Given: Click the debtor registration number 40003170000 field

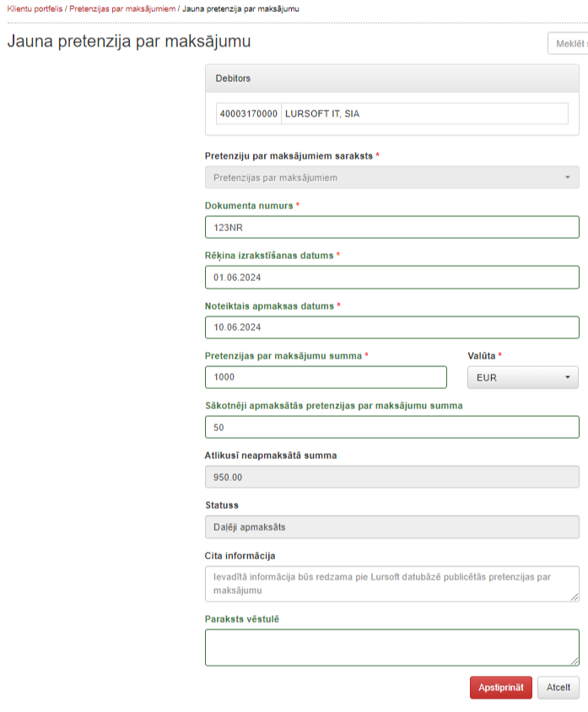Looking at the screenshot, I should point(248,114).
